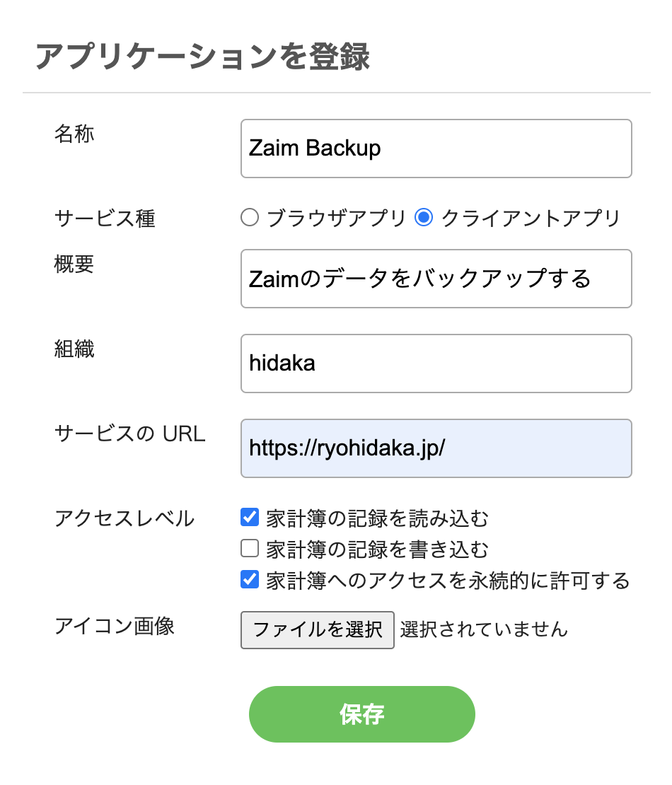The width and height of the screenshot is (672, 785).
Task: Uncheck 家計簿の記録を読み込む checkbox
Action: coord(250,518)
